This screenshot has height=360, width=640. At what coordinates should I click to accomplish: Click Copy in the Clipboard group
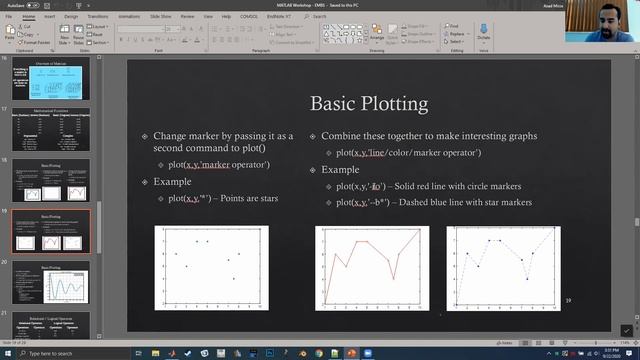point(26,34)
